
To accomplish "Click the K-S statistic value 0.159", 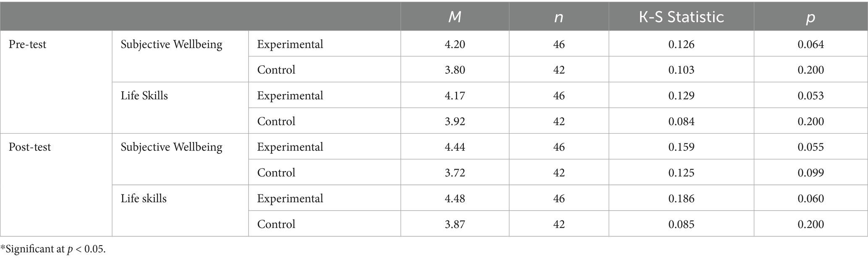I will point(681,147).
